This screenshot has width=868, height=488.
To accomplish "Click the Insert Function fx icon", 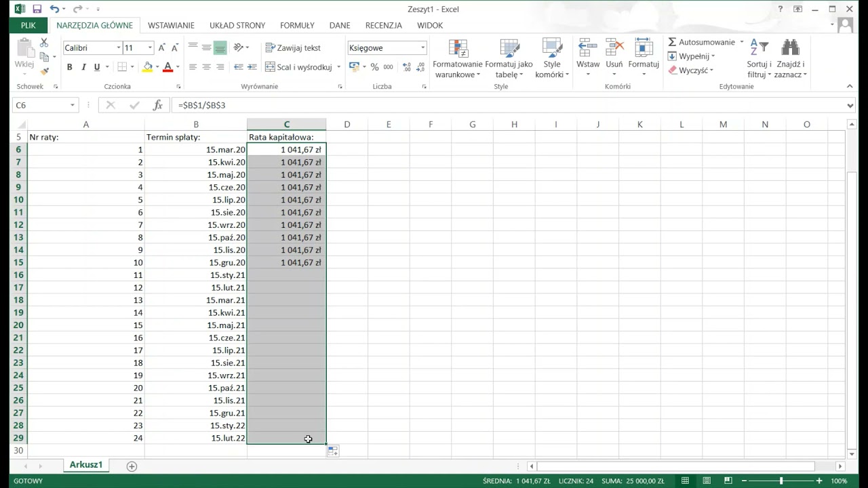I will pyautogui.click(x=157, y=105).
